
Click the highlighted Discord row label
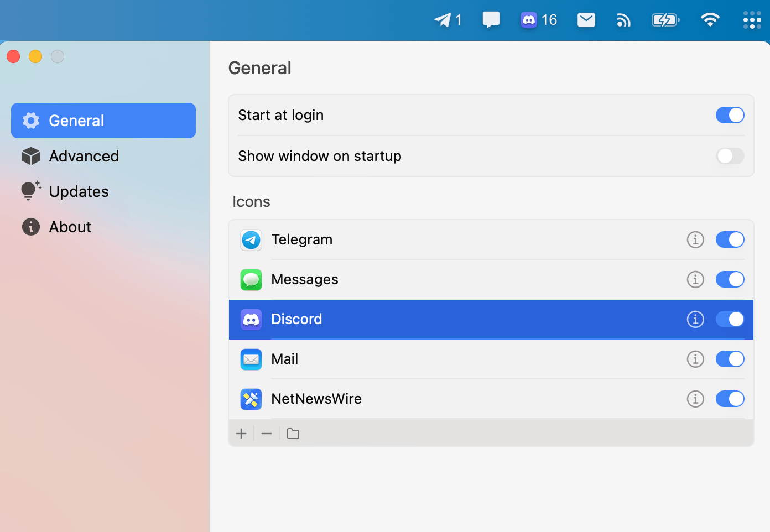(x=296, y=319)
